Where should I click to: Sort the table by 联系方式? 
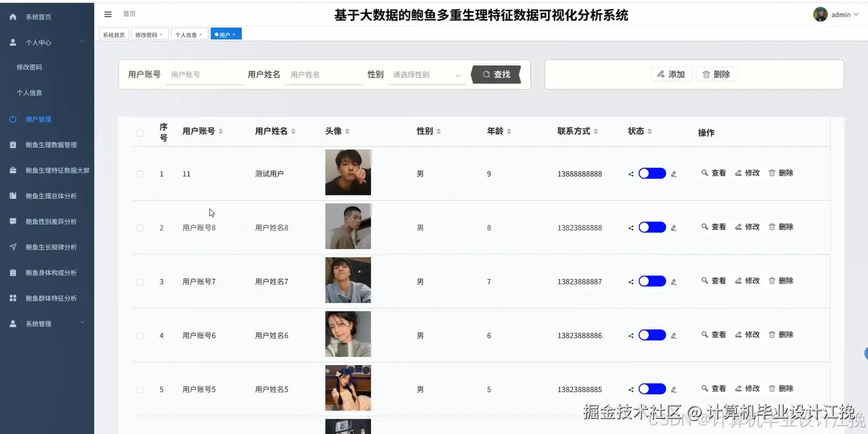[596, 131]
